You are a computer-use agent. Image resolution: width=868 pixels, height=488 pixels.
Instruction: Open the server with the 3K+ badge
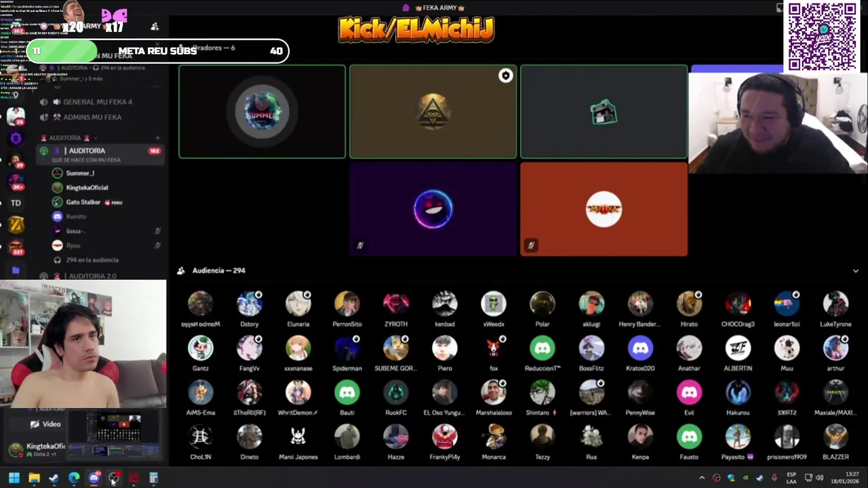16,180
